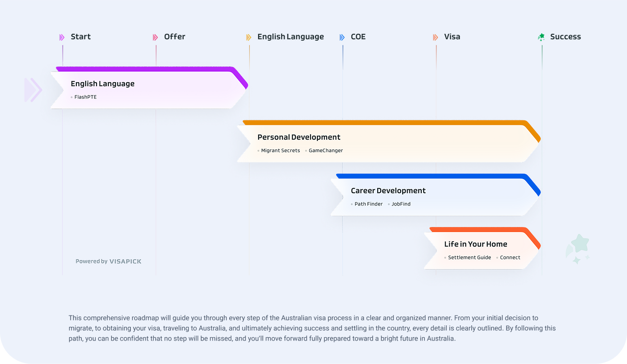Screen dimensions: 627x364
Task: Click the Connect link
Action: 510,257
